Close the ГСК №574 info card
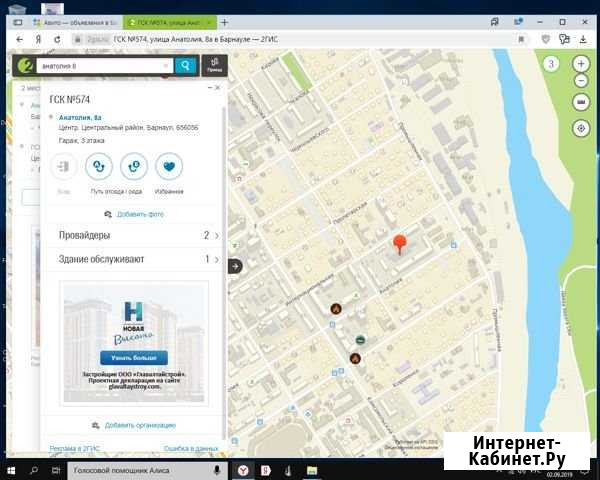This screenshot has width=600, height=480. [x=218, y=88]
